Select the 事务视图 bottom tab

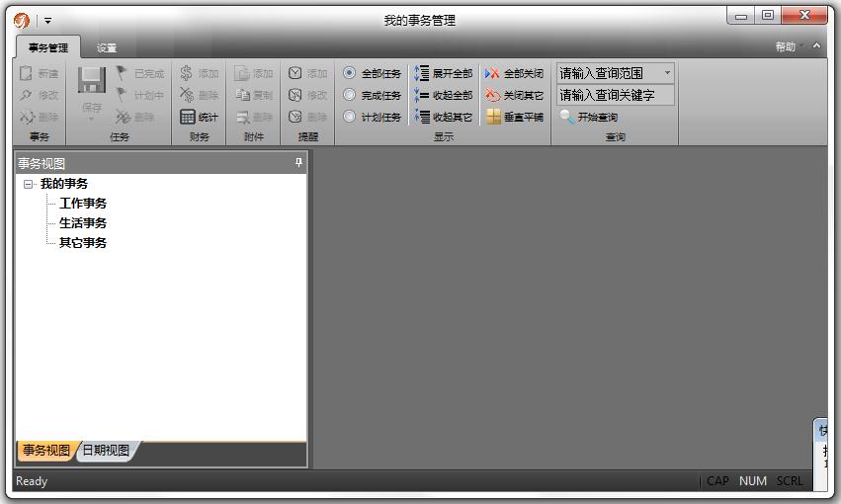coord(46,451)
